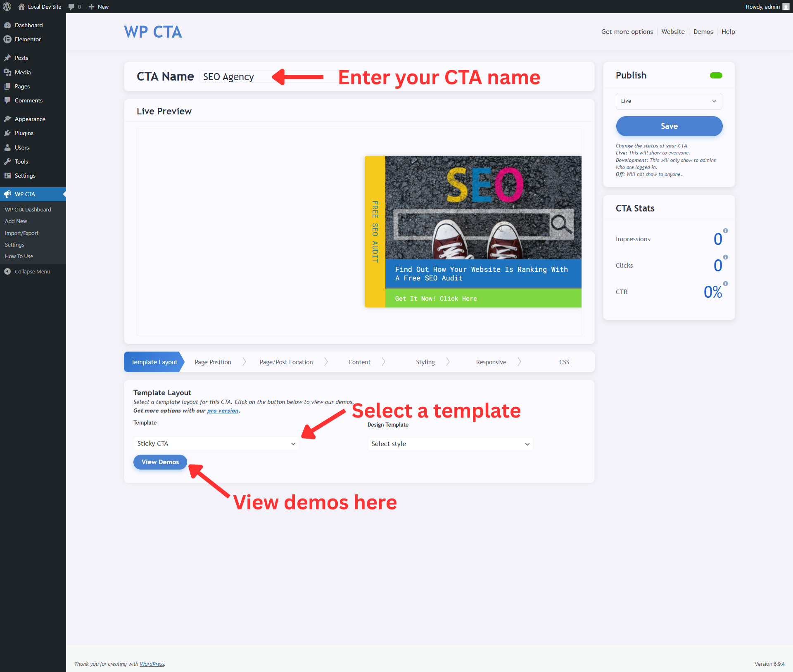Select Elementor in the sidebar

pos(27,39)
